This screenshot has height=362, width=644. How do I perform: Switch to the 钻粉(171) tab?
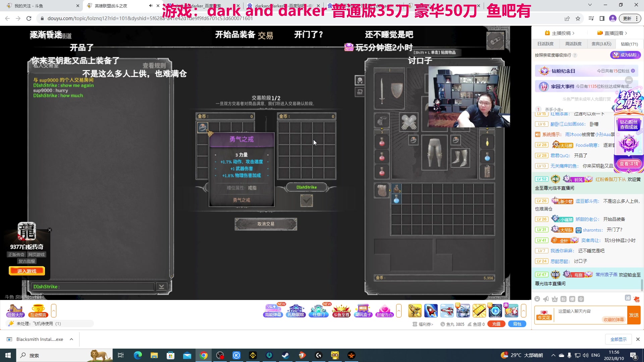click(x=629, y=44)
